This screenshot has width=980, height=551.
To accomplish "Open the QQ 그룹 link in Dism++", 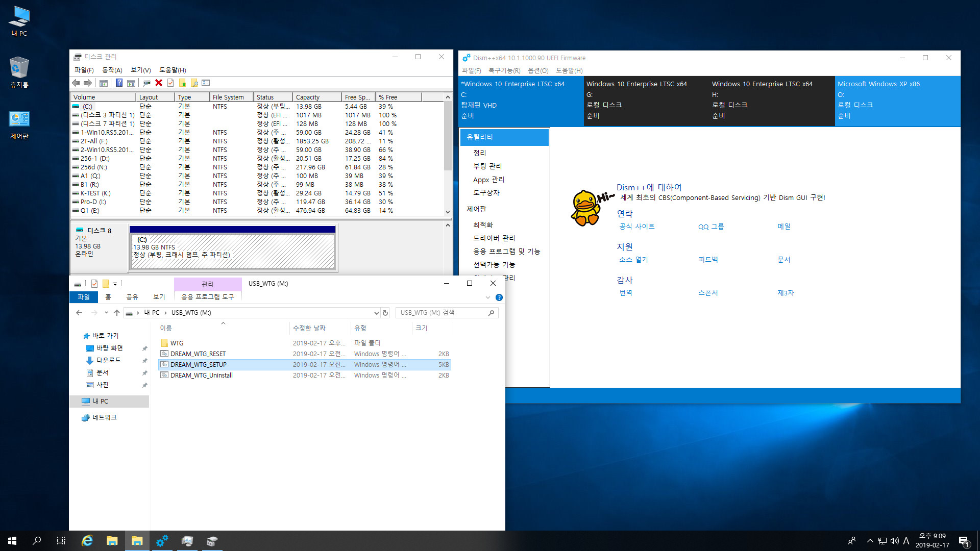I will 711,227.
